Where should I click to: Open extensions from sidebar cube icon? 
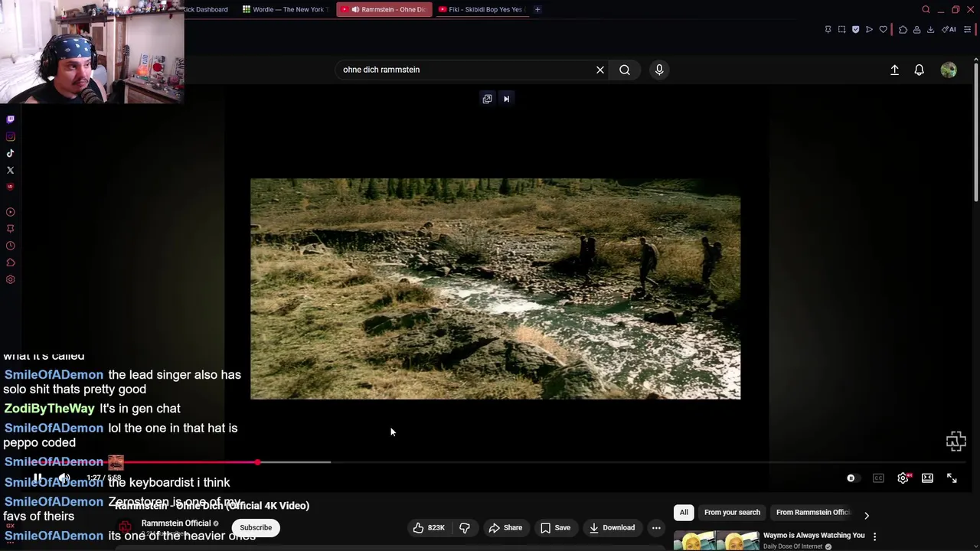point(10,262)
